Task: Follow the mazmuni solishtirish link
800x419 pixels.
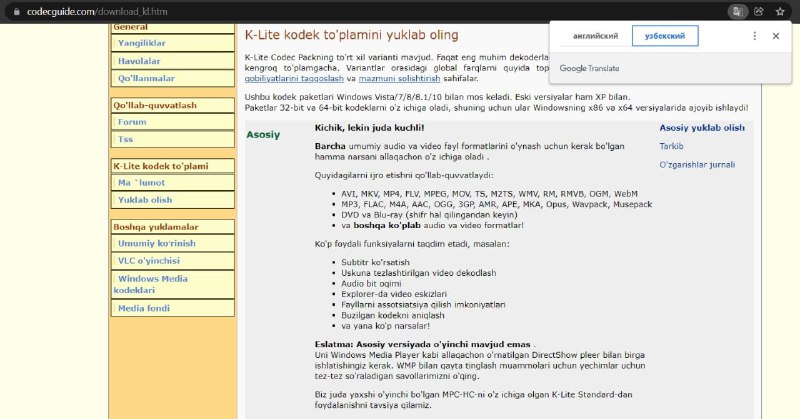Action: coord(399,79)
